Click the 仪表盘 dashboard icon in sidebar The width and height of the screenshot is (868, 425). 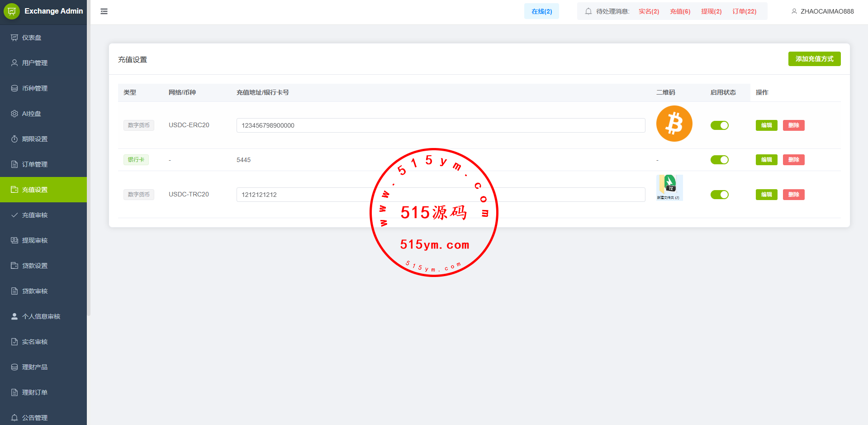coord(14,38)
